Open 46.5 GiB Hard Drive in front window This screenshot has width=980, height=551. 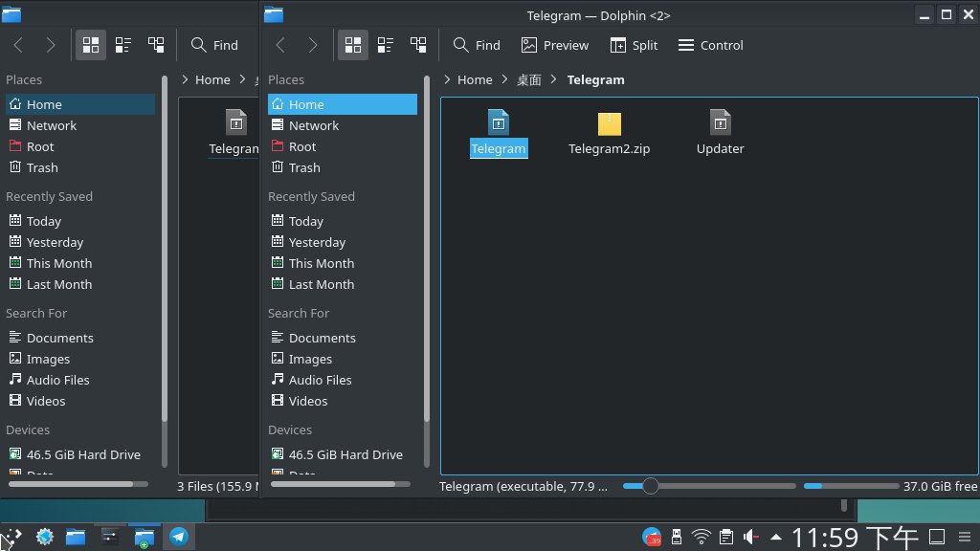point(343,454)
